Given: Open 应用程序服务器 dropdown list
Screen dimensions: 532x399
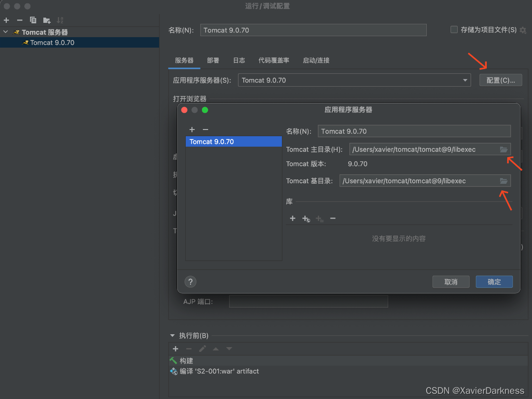Looking at the screenshot, I should click(x=354, y=80).
